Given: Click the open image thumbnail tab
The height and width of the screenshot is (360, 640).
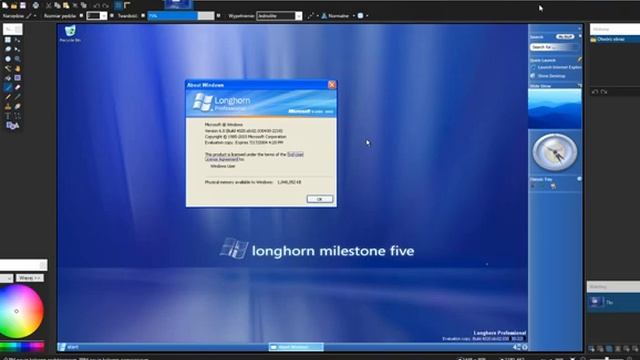Looking at the screenshot, I should coord(178,4).
